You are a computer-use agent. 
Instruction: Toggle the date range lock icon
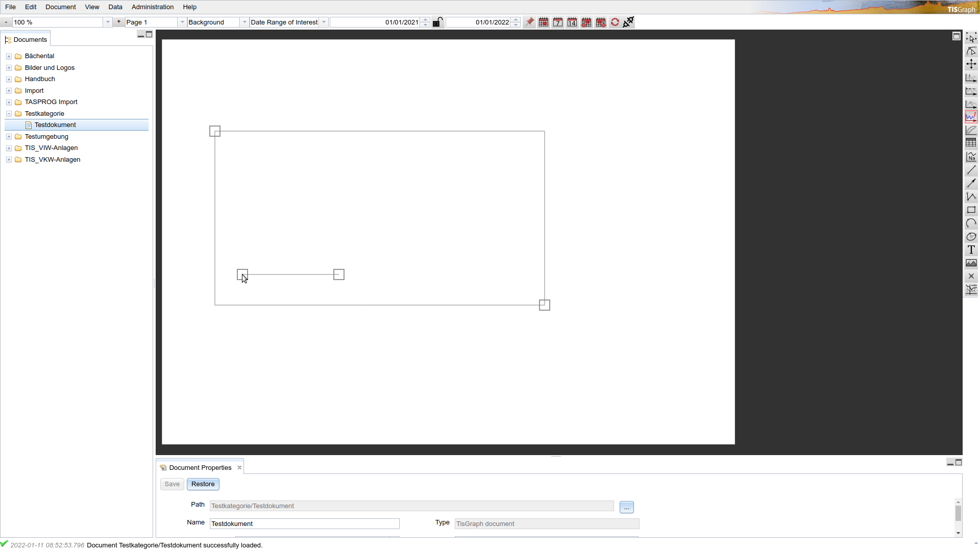point(437,22)
